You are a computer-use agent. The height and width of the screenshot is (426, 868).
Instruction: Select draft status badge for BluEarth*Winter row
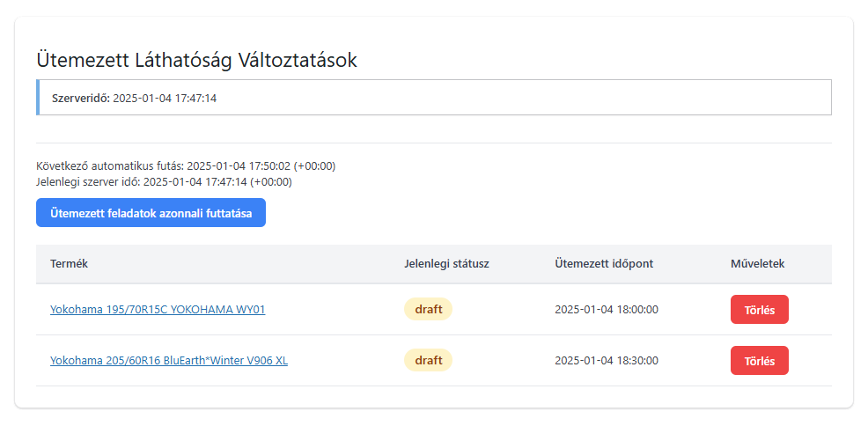(x=428, y=361)
